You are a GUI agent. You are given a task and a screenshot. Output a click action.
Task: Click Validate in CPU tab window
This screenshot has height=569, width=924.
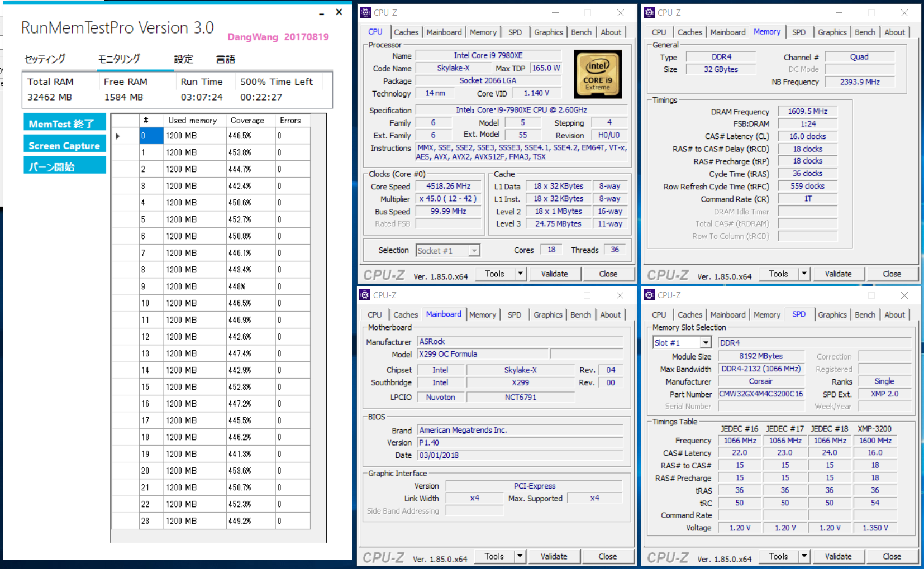click(x=554, y=274)
